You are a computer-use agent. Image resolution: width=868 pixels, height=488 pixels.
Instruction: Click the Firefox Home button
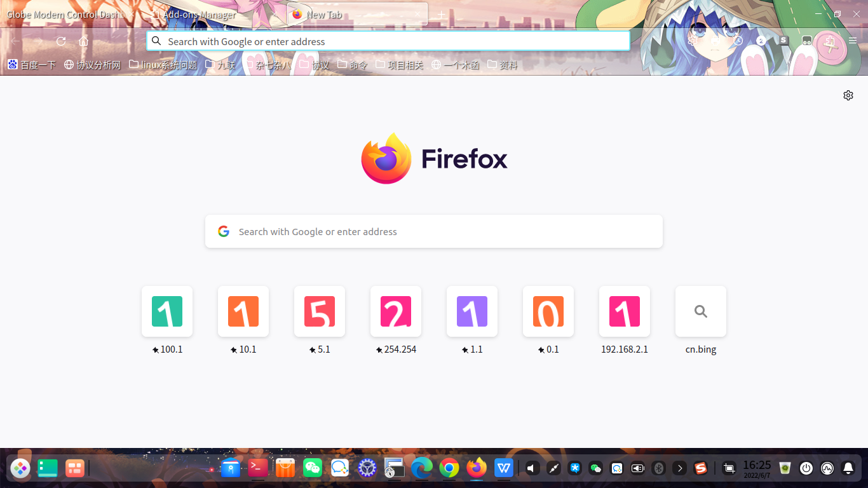pyautogui.click(x=83, y=41)
